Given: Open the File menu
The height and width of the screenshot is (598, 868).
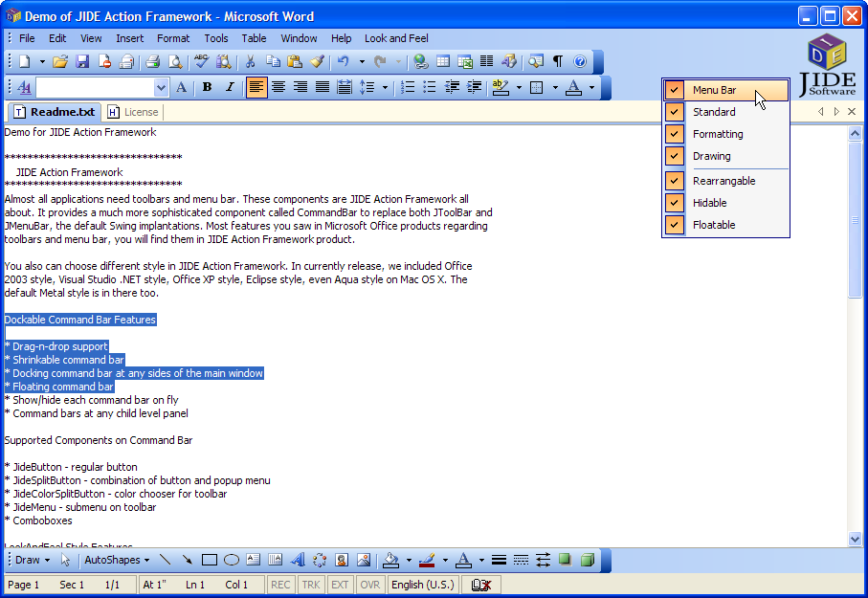Looking at the screenshot, I should (27, 38).
